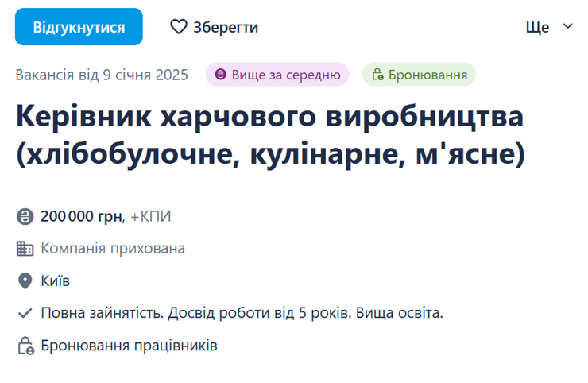Click the 200 000 грн salary amount
This screenshot has height=383, width=588.
tap(82, 216)
